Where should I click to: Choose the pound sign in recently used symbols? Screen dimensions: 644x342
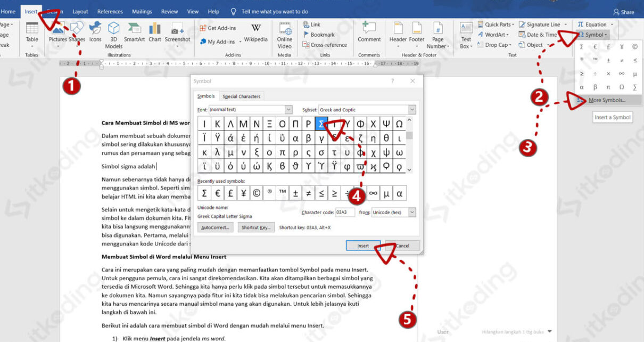[230, 193]
